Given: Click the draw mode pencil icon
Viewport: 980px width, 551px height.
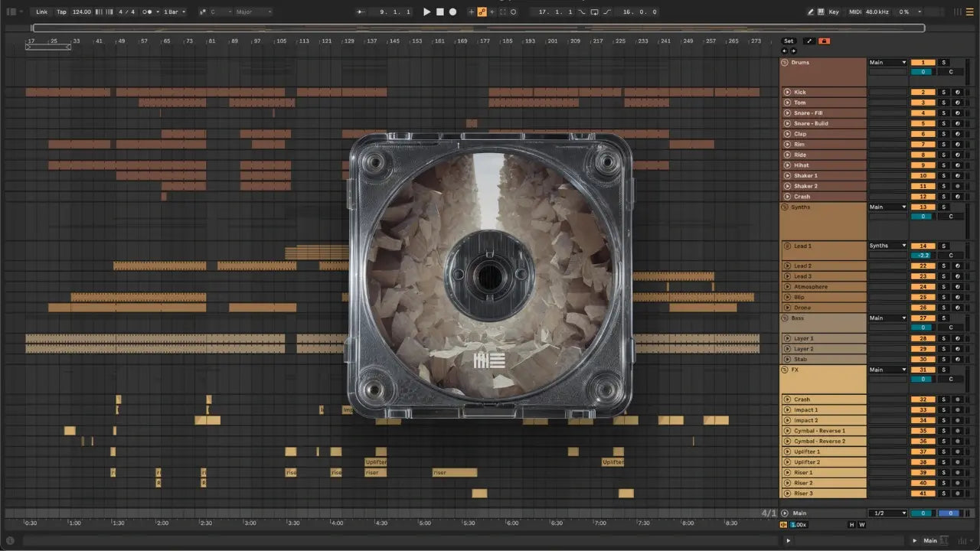Looking at the screenshot, I should [811, 12].
